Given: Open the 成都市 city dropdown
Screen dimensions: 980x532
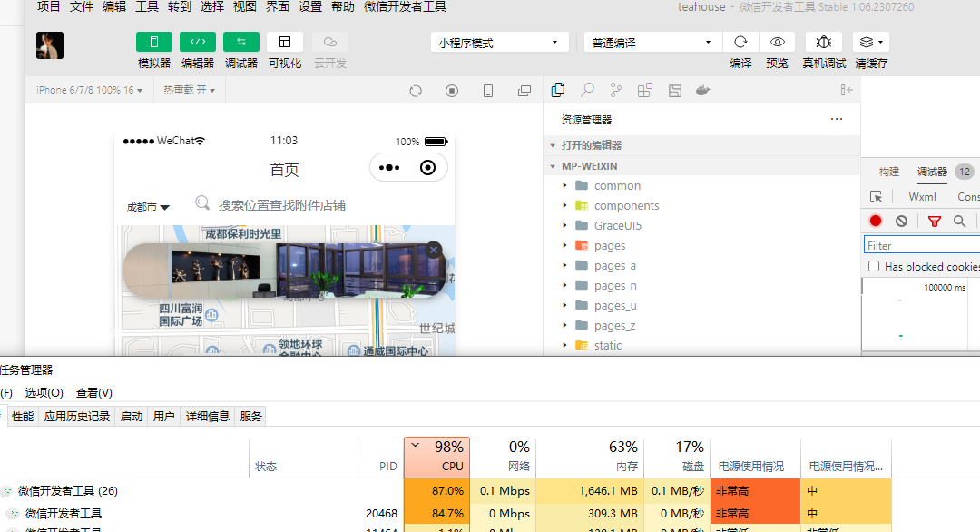Looking at the screenshot, I should (148, 207).
